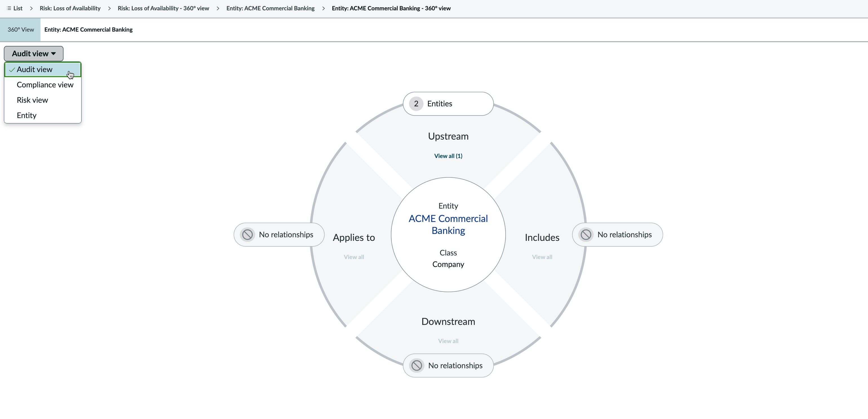Navigate to Risk: Loss of Availability breadcrumb
The width and height of the screenshot is (868, 419).
70,8
